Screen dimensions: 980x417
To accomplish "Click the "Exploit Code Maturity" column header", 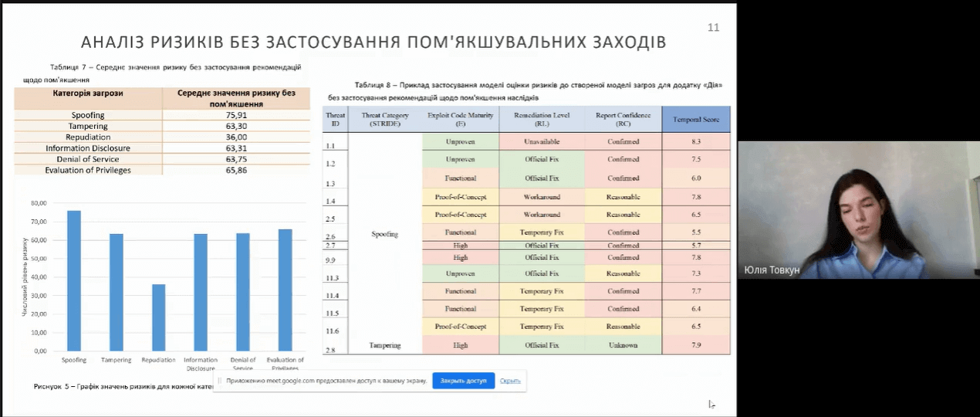I will [460, 119].
